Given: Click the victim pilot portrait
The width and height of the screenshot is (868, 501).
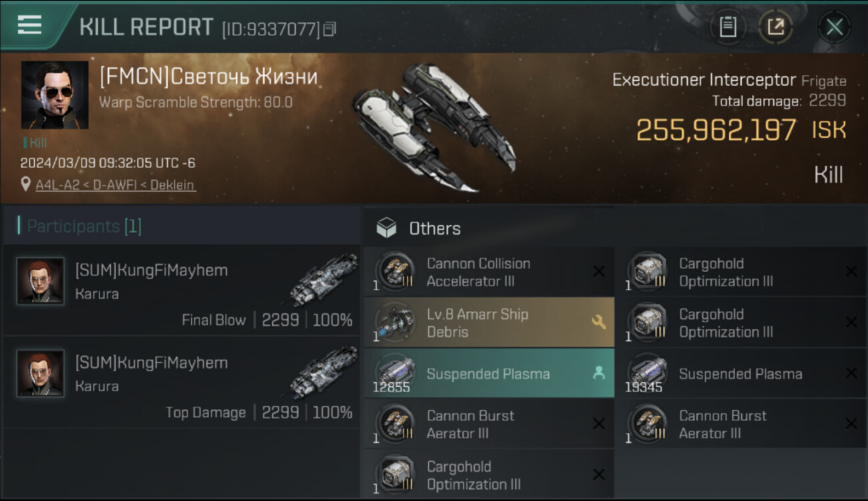Looking at the screenshot, I should [x=55, y=95].
